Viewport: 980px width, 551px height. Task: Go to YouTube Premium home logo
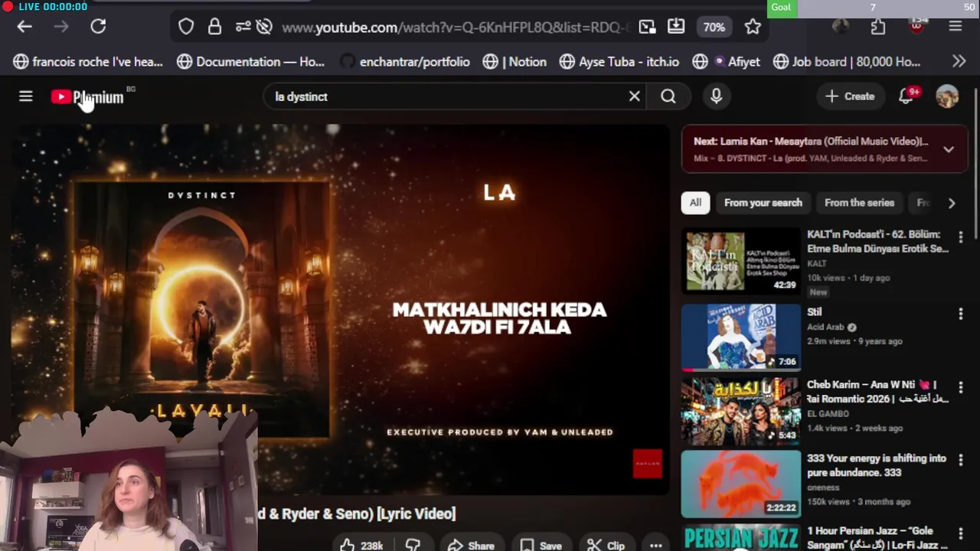[87, 97]
